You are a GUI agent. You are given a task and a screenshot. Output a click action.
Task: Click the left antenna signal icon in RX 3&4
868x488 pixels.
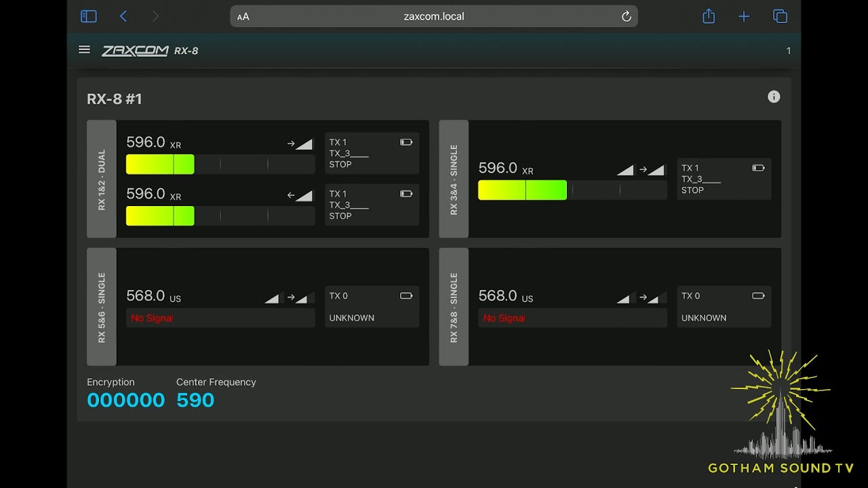625,169
